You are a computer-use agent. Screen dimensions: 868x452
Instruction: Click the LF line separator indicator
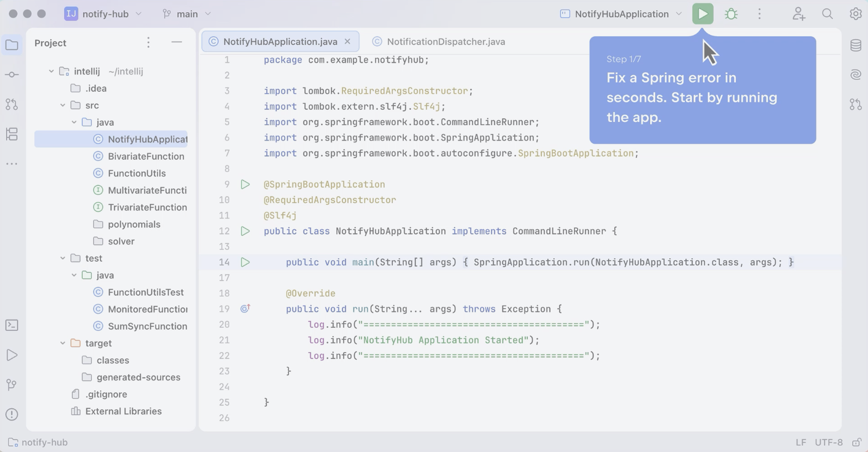pos(801,443)
